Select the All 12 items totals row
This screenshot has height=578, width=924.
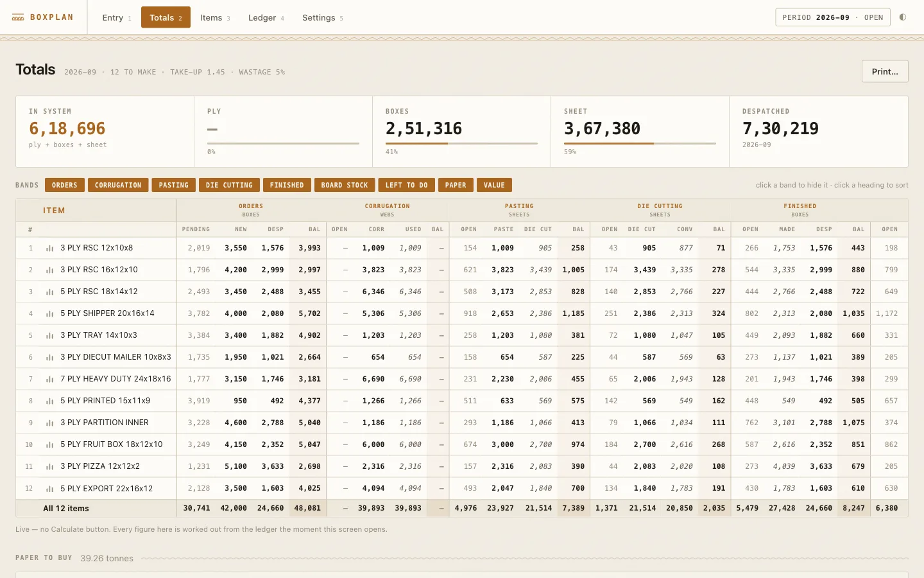point(462,508)
